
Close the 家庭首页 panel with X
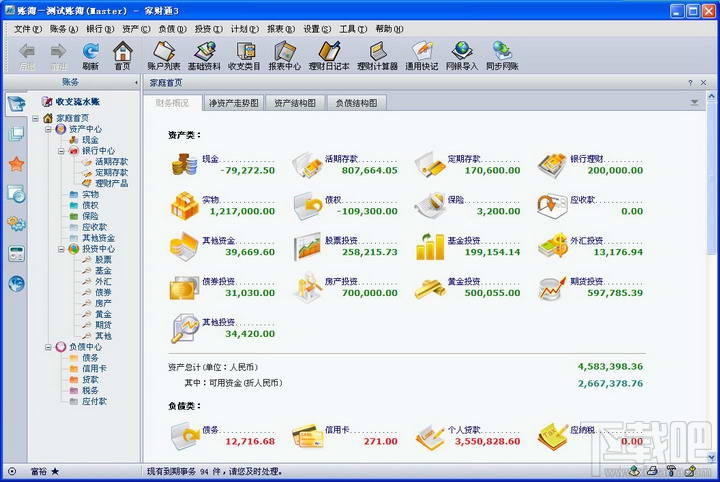click(703, 83)
